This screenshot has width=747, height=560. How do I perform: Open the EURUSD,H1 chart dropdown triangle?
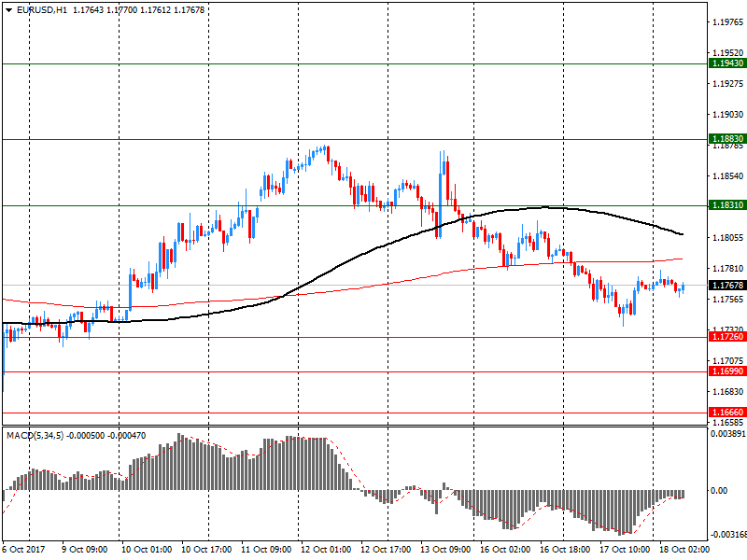[x=9, y=9]
